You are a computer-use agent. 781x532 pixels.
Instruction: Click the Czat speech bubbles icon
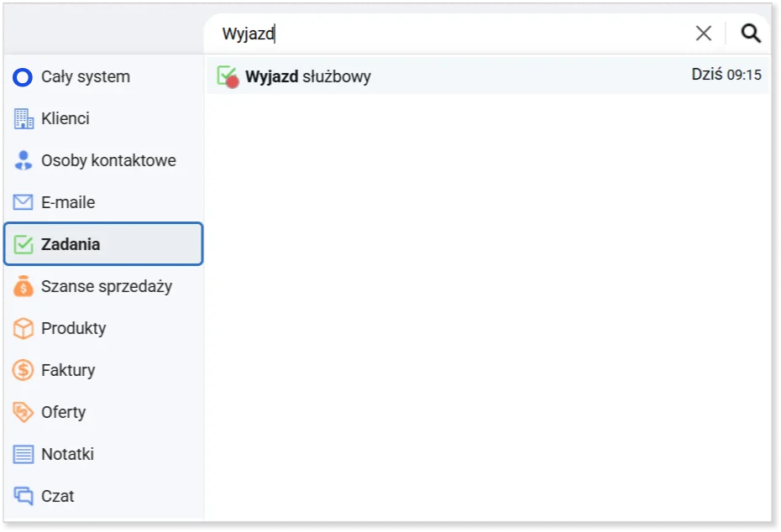24,497
